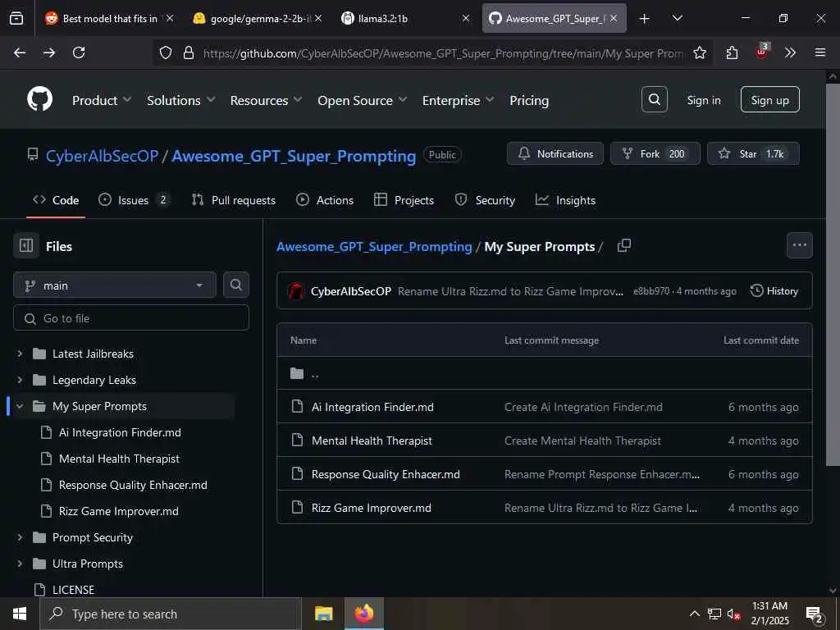Image resolution: width=840 pixels, height=630 pixels.
Task: Open CyberAlbSecOP owner link in repo title
Action: (102, 156)
